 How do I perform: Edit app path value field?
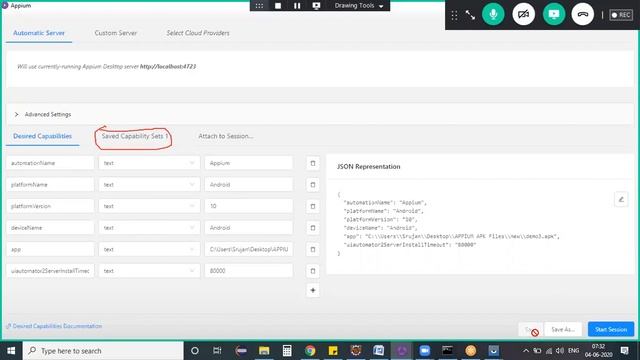tap(249, 249)
